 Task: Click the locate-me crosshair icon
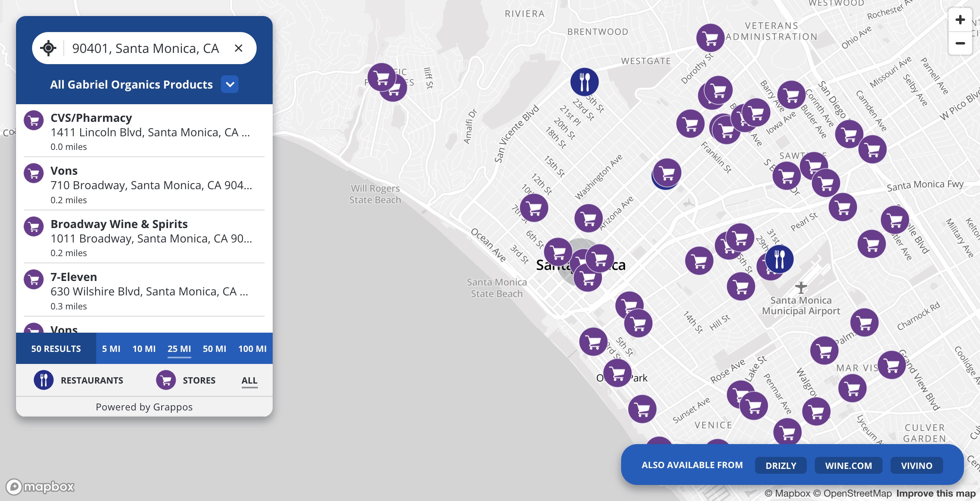(x=48, y=48)
